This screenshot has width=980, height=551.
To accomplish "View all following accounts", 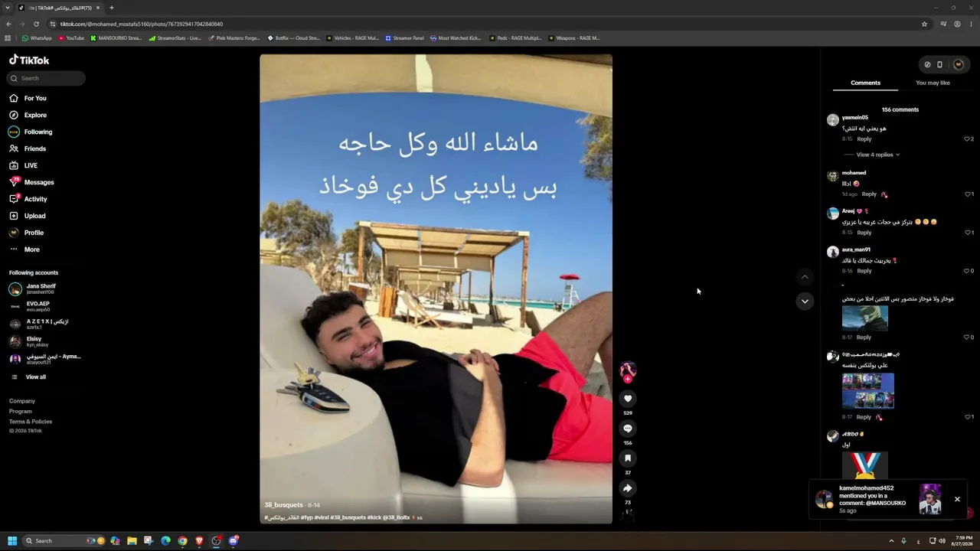I will coord(28,377).
